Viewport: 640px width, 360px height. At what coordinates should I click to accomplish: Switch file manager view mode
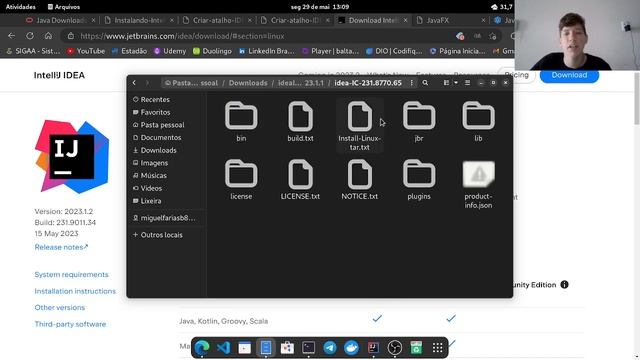[446, 83]
